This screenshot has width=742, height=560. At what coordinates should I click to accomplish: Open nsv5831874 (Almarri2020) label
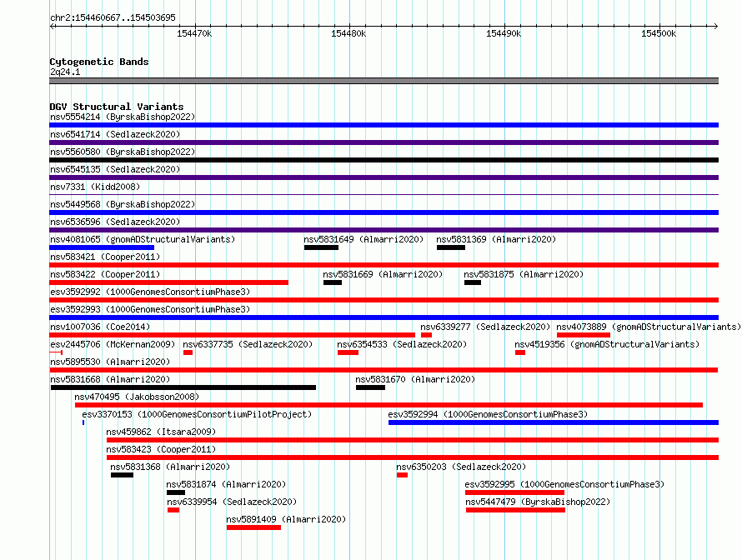tap(226, 484)
